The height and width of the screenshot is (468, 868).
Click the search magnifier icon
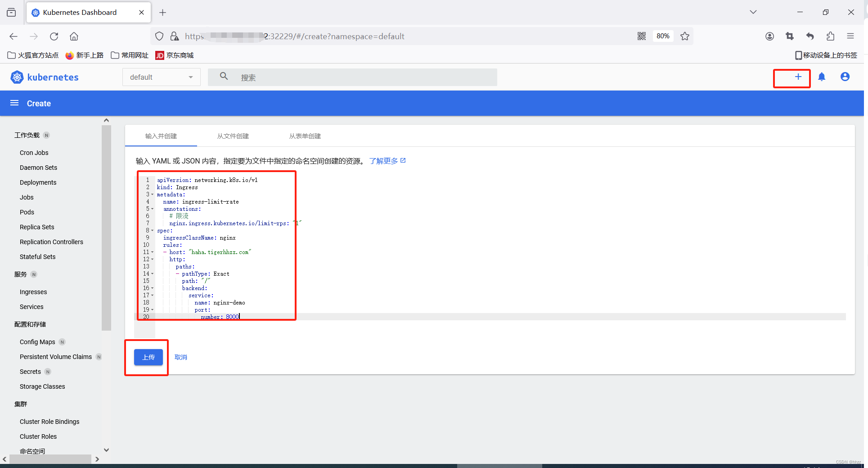pos(224,77)
